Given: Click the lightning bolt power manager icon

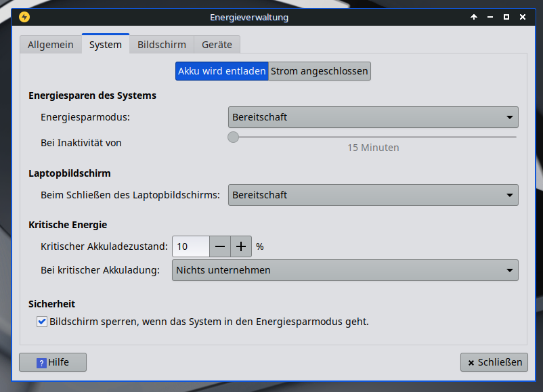Looking at the screenshot, I should (x=24, y=17).
